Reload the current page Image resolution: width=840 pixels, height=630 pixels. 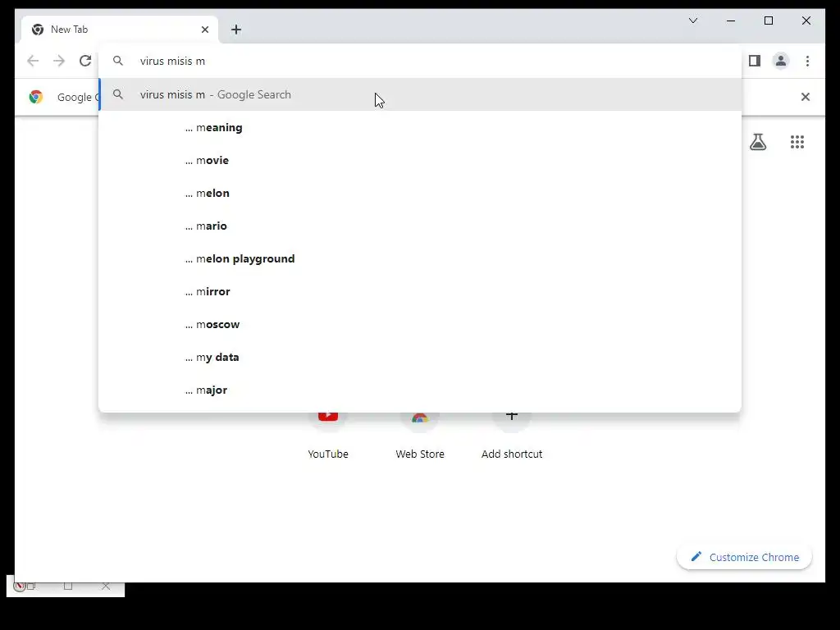85,61
